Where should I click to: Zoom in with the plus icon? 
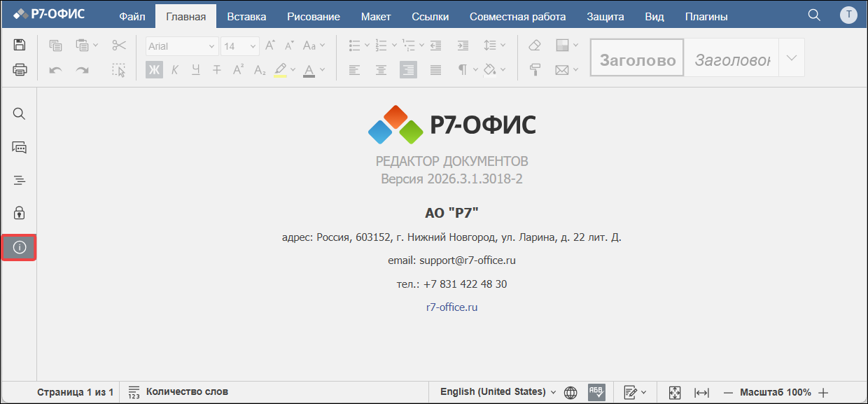point(823,392)
